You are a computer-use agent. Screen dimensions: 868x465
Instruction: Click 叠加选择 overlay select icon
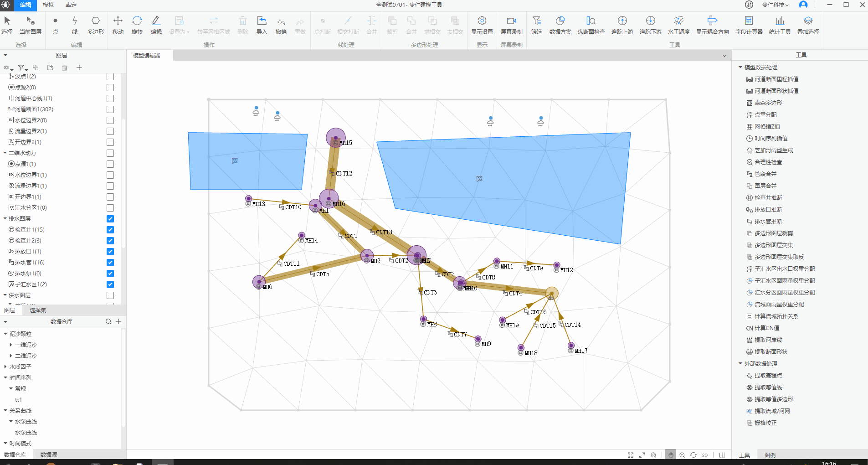[x=808, y=21]
